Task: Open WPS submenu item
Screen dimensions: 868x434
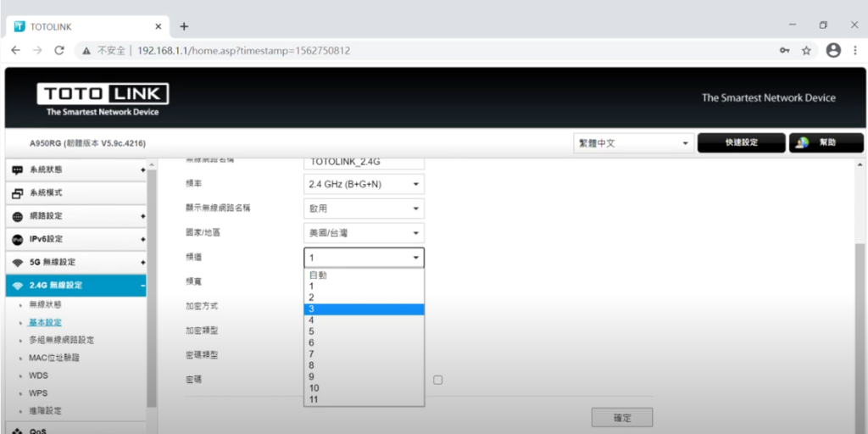Action: coord(37,393)
